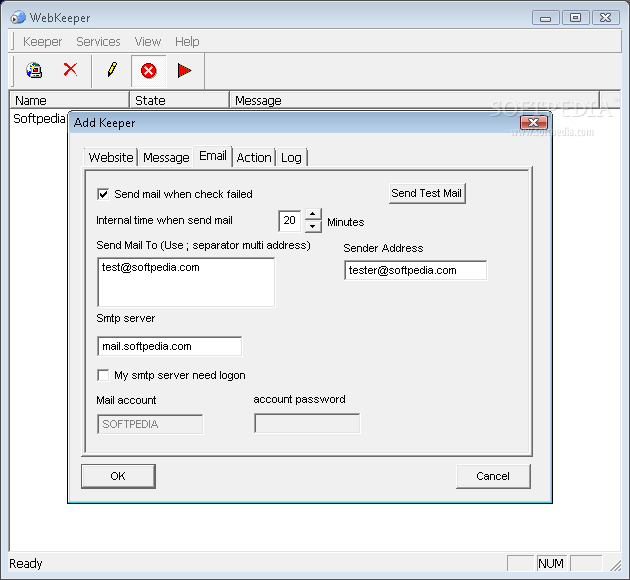Close the WebKeeper main window

605,18
